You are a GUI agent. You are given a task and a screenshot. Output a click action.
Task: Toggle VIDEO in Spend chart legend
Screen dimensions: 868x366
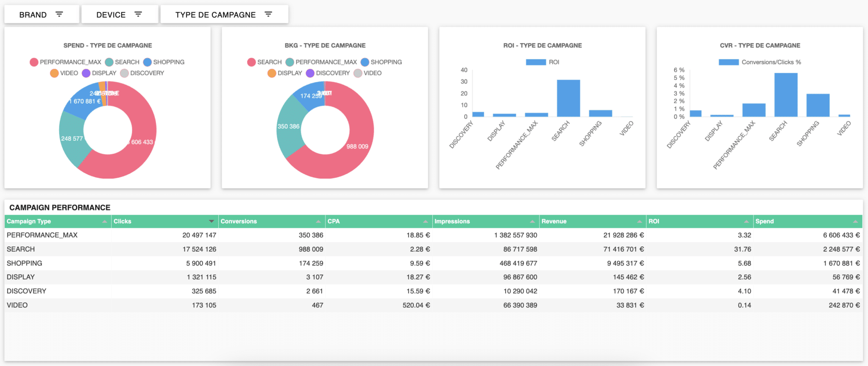64,73
